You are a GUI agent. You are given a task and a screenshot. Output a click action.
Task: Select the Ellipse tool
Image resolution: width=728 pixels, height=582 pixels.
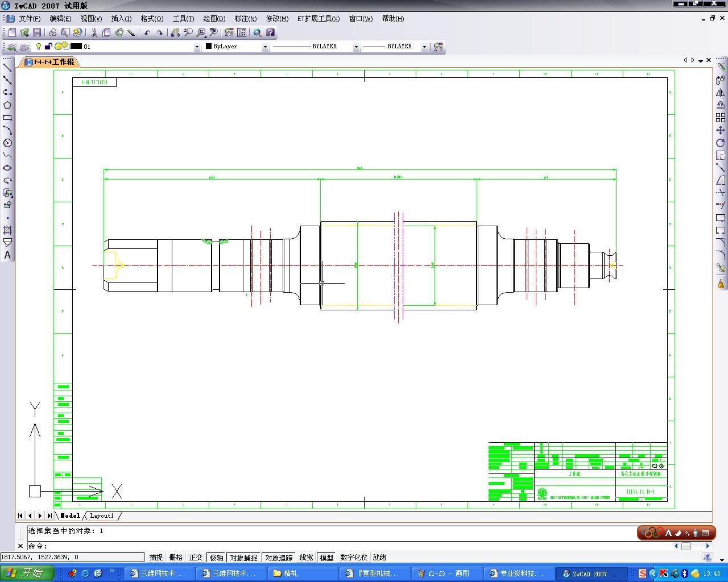7,168
